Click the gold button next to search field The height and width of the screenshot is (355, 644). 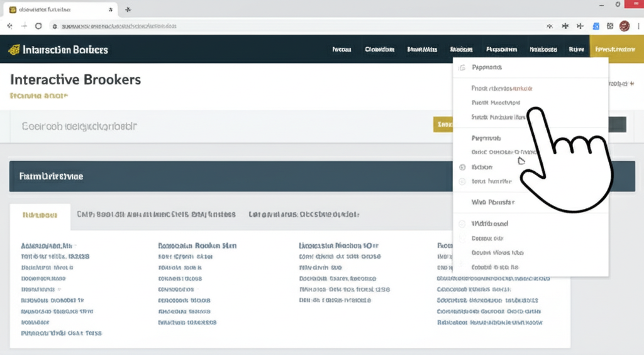tap(443, 125)
